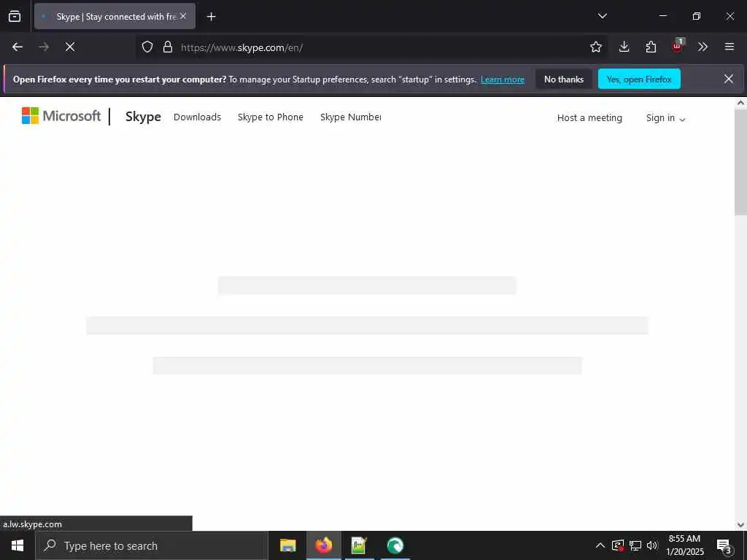Show more tools overflow chevrons
The height and width of the screenshot is (560, 747).
[703, 47]
